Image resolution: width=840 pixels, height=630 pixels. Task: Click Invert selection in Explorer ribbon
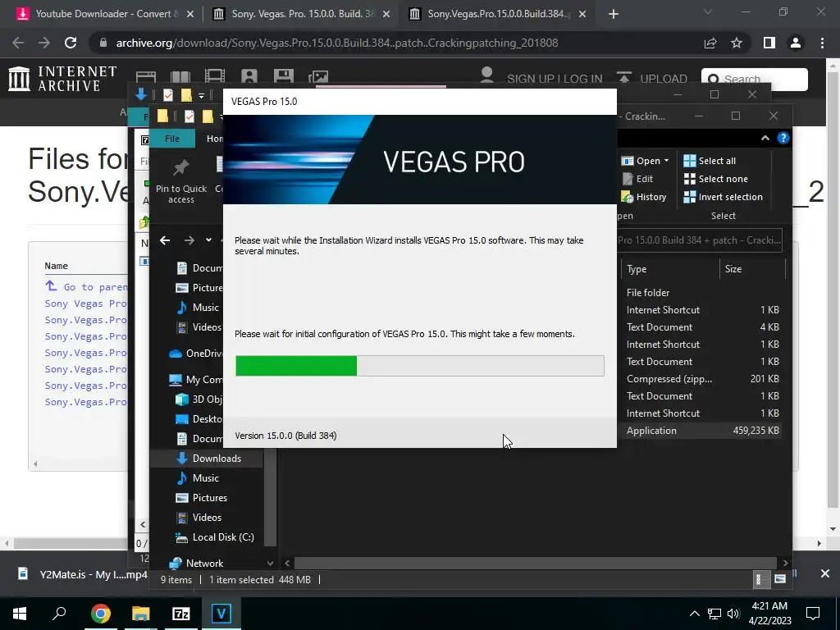pyautogui.click(x=724, y=197)
